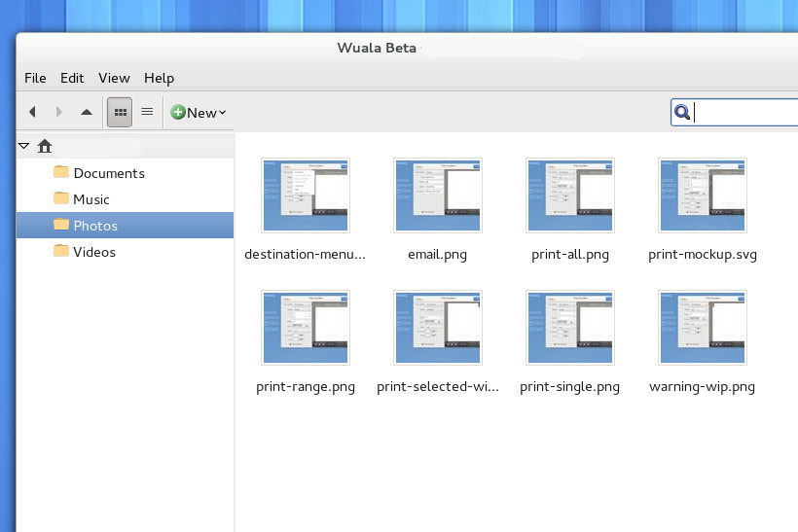This screenshot has width=798, height=532.
Task: Select the print-all.png thumbnail
Action: [570, 195]
